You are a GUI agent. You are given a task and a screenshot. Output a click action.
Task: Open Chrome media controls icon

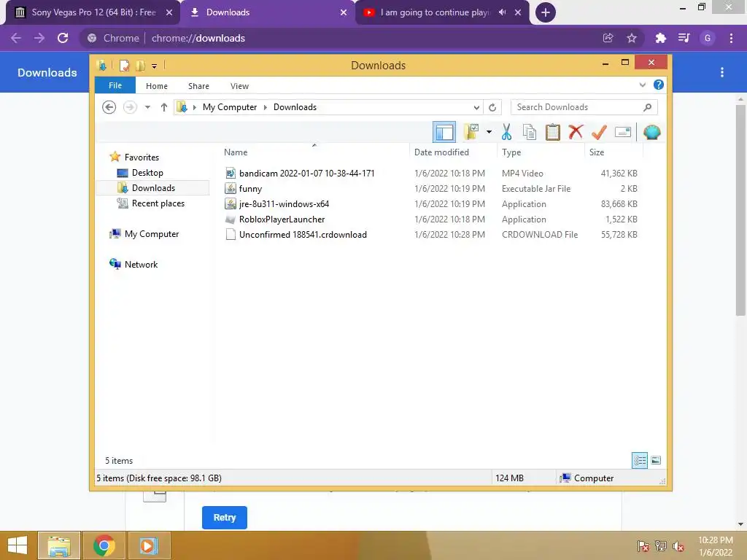pyautogui.click(x=684, y=38)
